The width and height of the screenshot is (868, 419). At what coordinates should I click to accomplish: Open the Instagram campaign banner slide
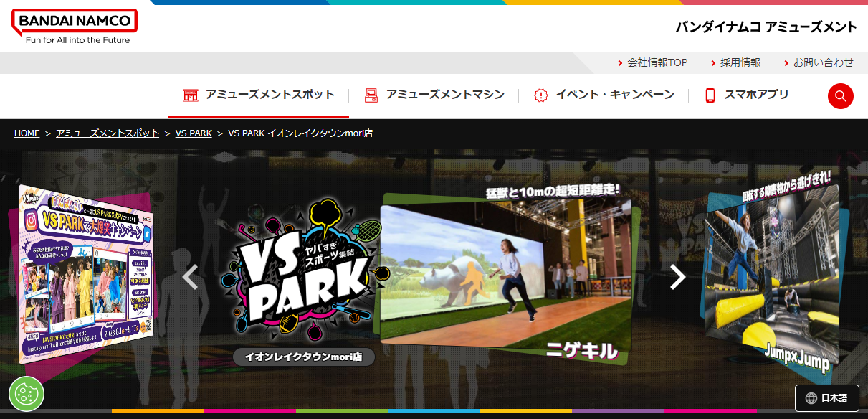pyautogui.click(x=85, y=273)
